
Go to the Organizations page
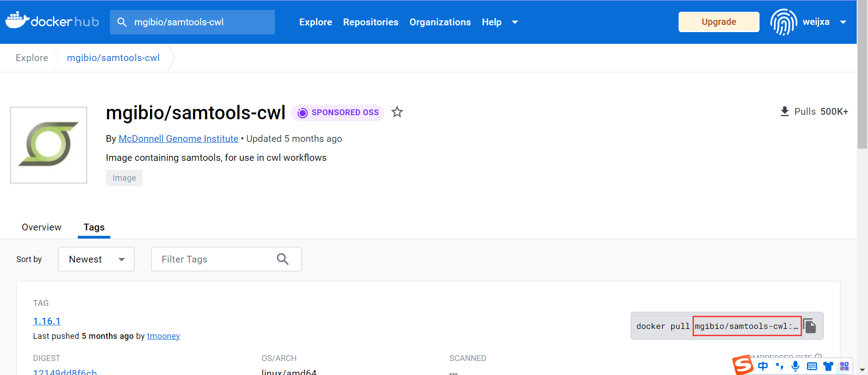coord(440,22)
